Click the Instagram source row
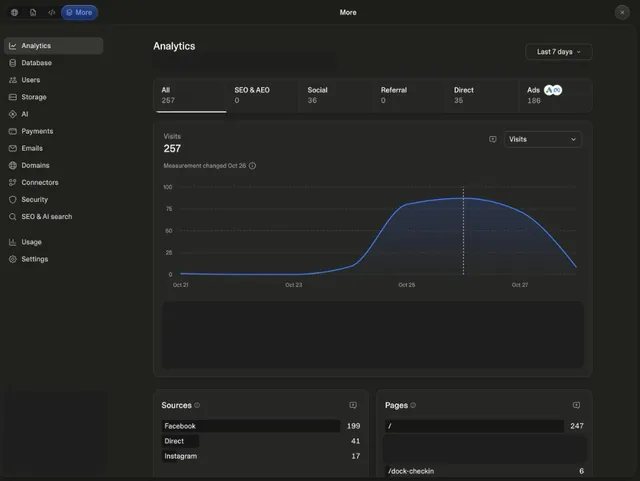Image resolution: width=640 pixels, height=481 pixels. click(261, 456)
